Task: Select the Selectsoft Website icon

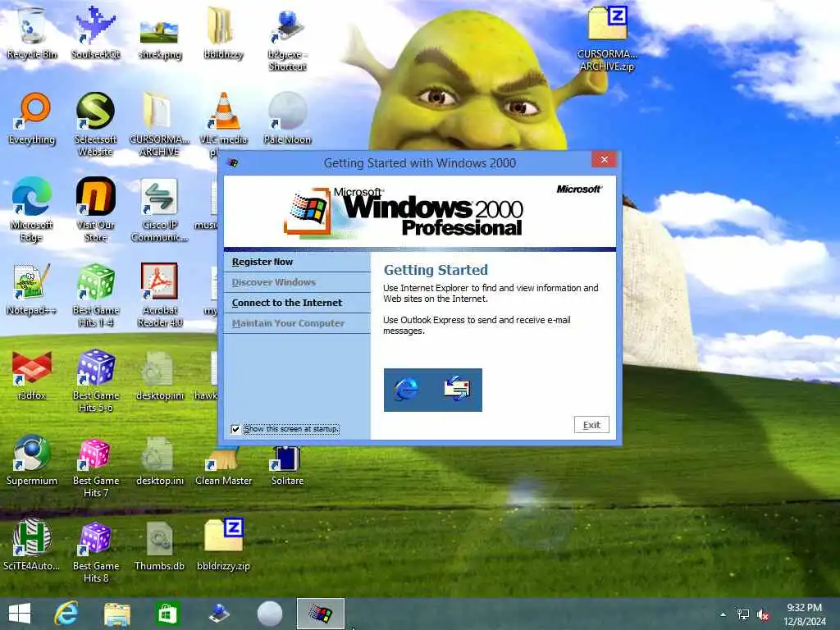Action: [x=95, y=125]
